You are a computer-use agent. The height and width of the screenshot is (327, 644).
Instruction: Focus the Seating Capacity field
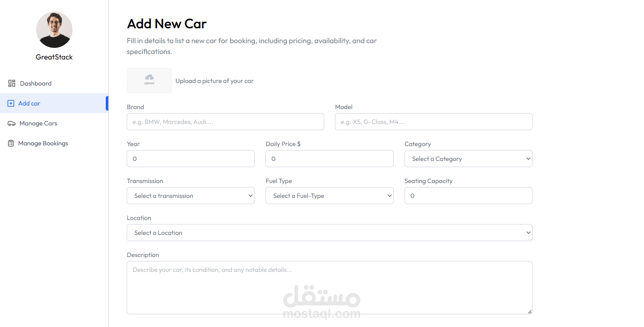(468, 196)
